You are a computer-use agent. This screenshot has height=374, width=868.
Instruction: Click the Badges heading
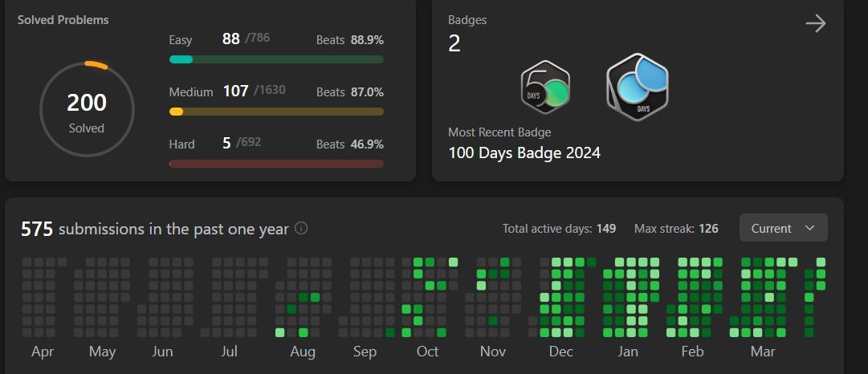[467, 20]
